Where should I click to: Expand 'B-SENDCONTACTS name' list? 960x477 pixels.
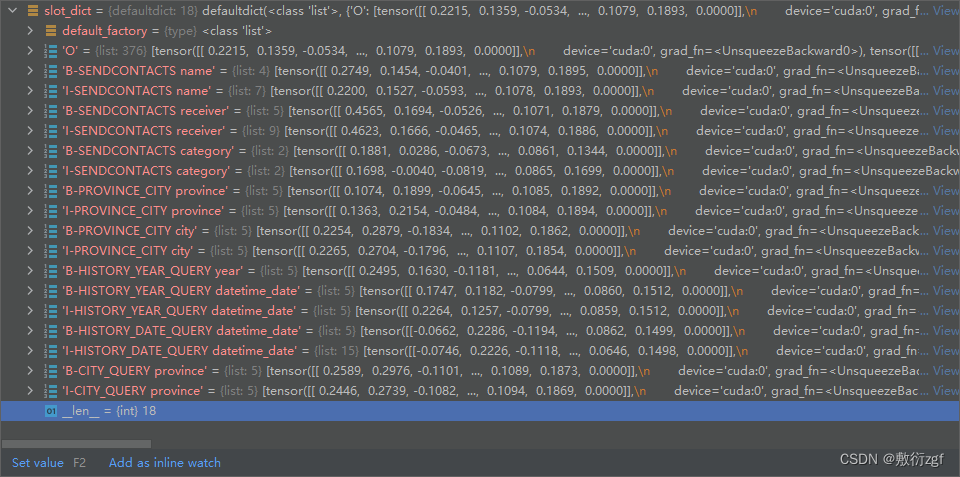(31, 71)
